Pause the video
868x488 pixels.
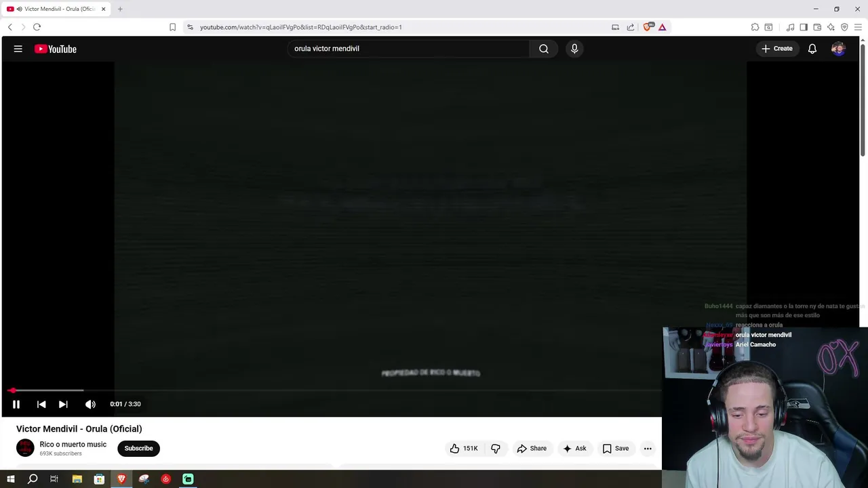point(16,404)
